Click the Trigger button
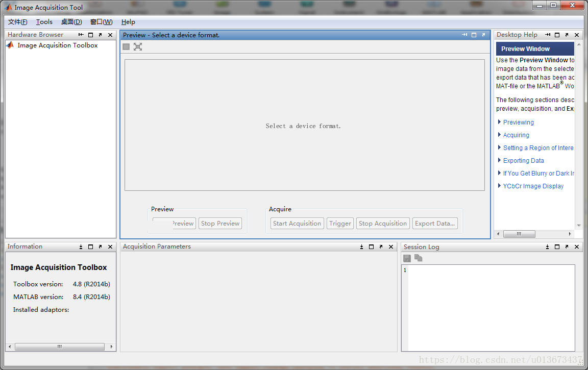The image size is (588, 370). pos(340,224)
